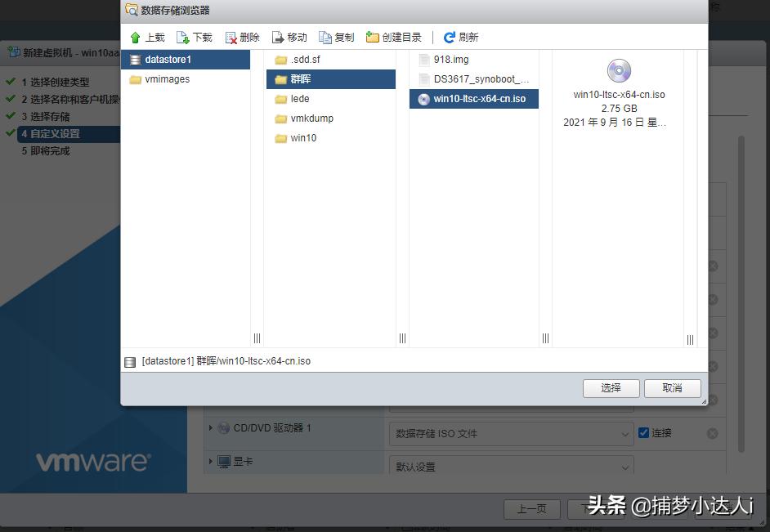The height and width of the screenshot is (532, 770).
Task: Click the win10-ltsc-x64-cn.iso large thumbnail preview
Action: pyautogui.click(x=617, y=71)
